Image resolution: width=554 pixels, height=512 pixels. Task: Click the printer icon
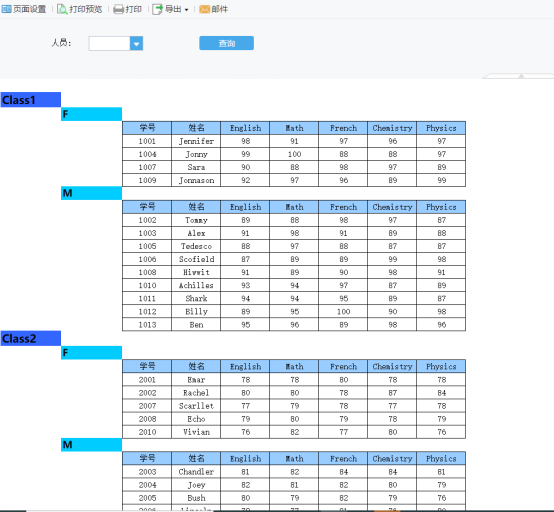tap(118, 9)
